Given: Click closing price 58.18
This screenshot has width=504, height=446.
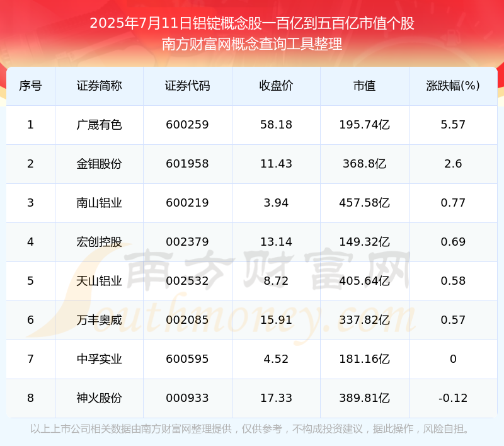Looking at the screenshot, I should [276, 125].
